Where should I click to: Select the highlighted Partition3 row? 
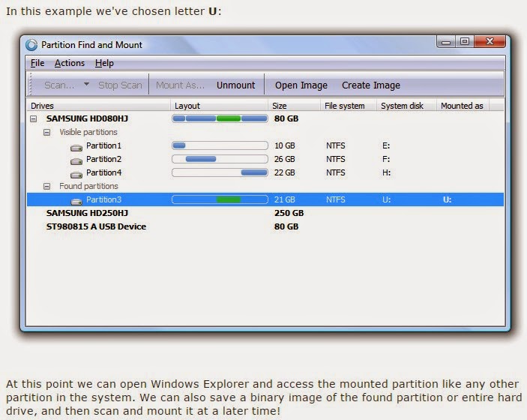coord(265,199)
